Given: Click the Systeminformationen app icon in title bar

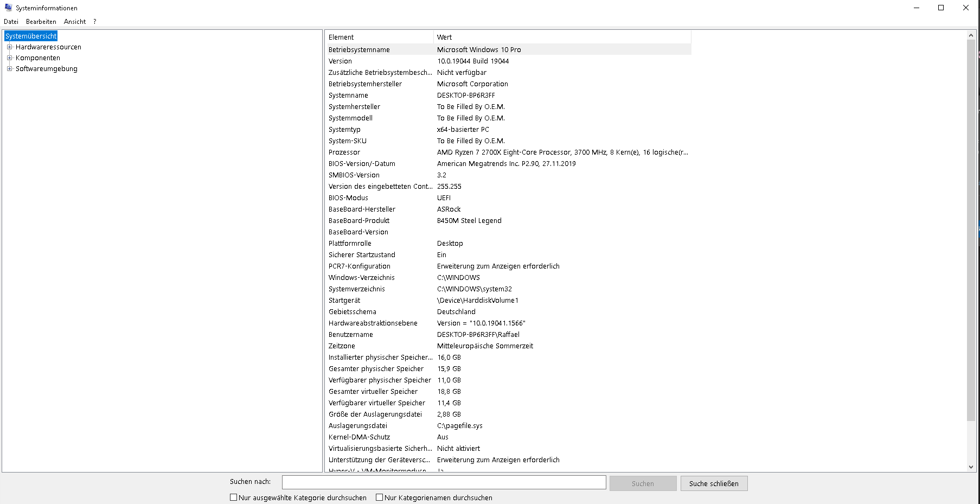Looking at the screenshot, I should [x=8, y=8].
